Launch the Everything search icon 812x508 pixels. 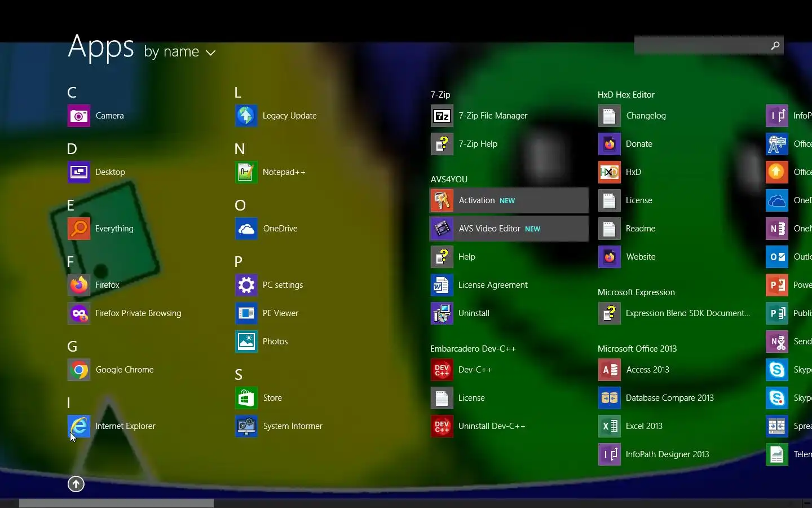coord(79,229)
